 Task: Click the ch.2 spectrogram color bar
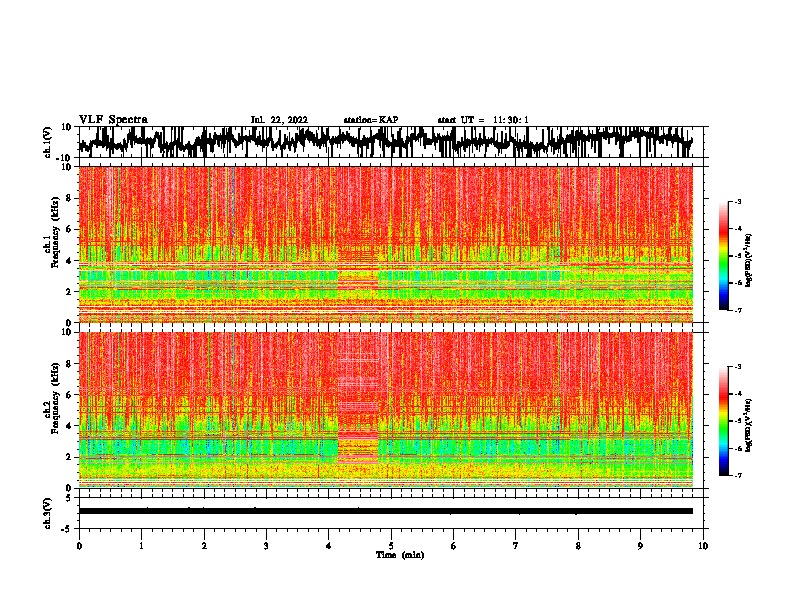tap(723, 421)
